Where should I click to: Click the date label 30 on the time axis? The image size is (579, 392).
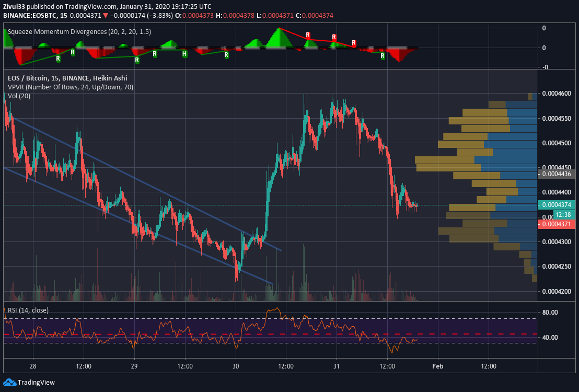(236, 366)
